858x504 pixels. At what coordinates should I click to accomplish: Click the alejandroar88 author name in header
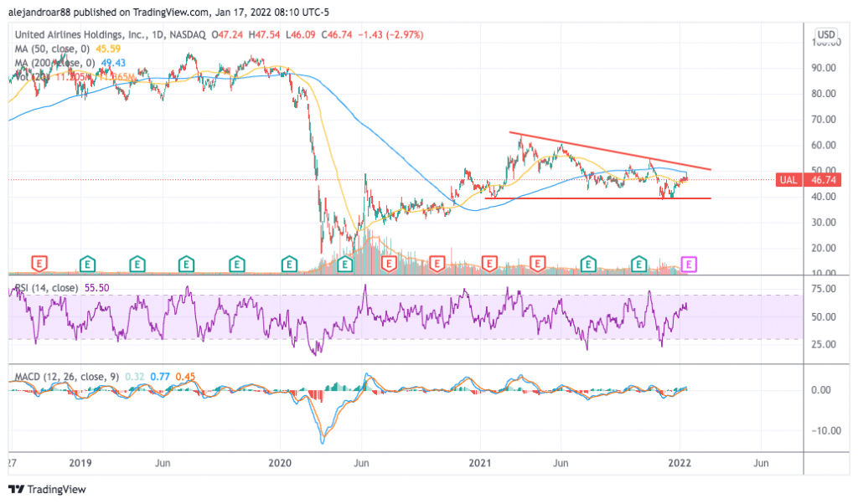pyautogui.click(x=40, y=12)
